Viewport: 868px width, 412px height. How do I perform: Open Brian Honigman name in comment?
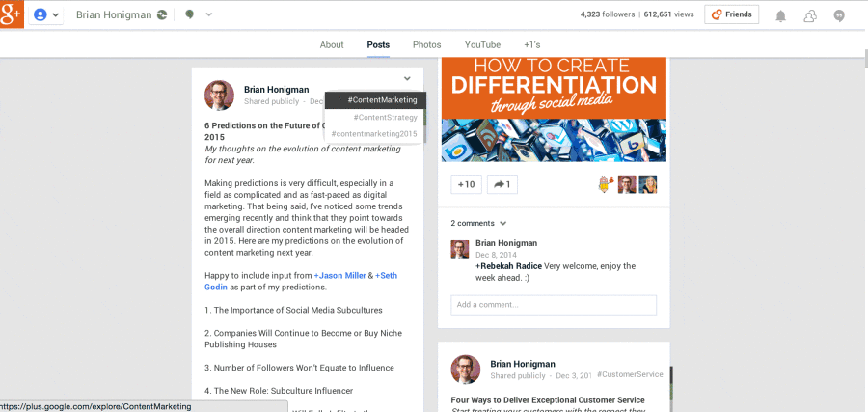click(x=506, y=243)
